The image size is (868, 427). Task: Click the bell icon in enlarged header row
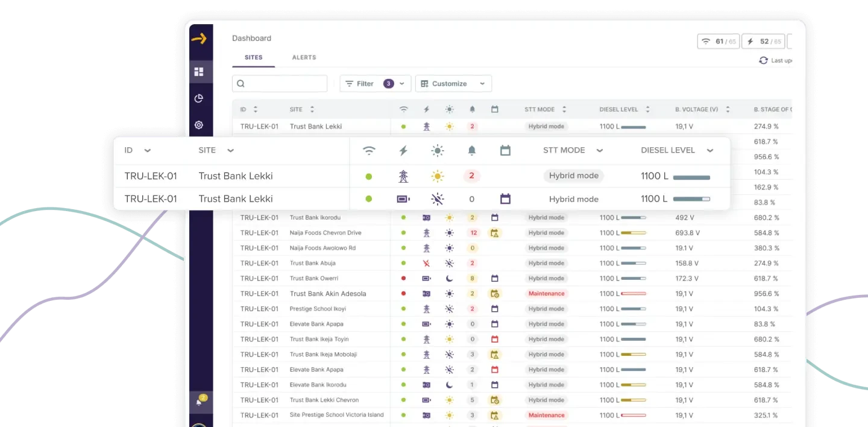click(x=471, y=150)
